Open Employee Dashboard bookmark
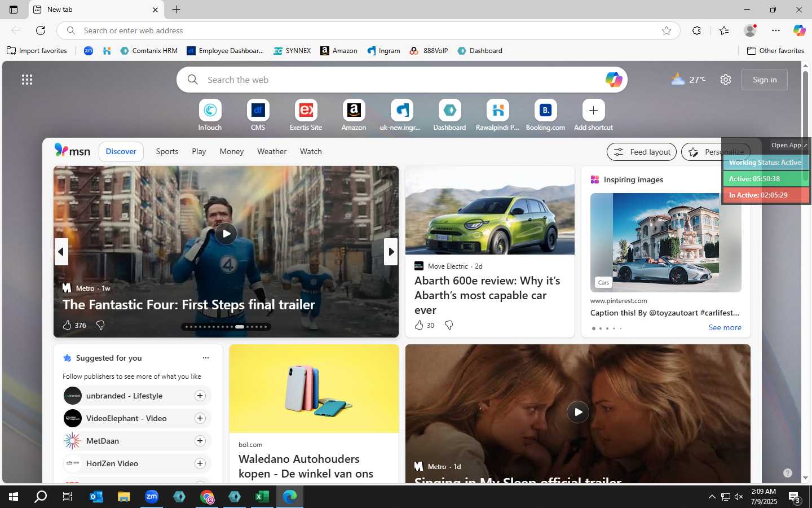The image size is (812, 508). coord(226,51)
